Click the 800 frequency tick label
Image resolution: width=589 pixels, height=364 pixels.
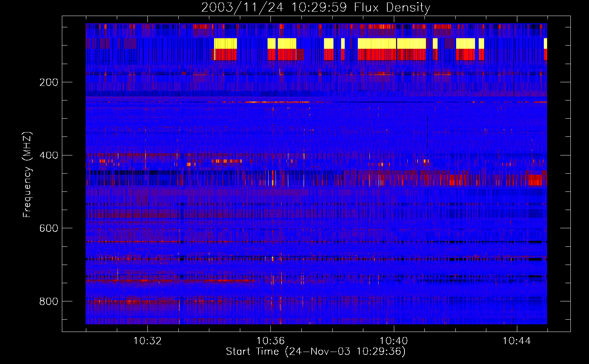tap(49, 301)
